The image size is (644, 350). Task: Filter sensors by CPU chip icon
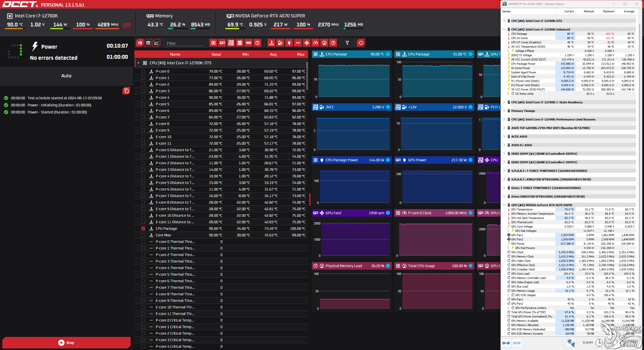(213, 43)
